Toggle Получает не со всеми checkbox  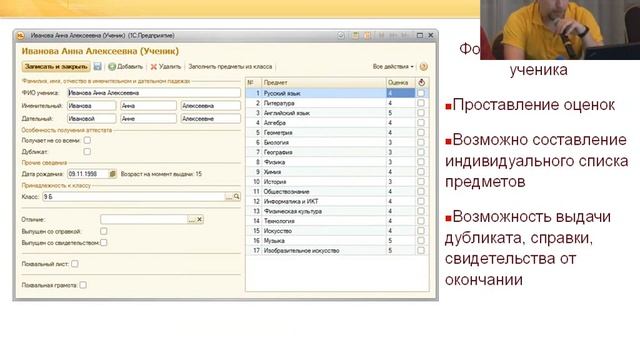[x=87, y=140]
